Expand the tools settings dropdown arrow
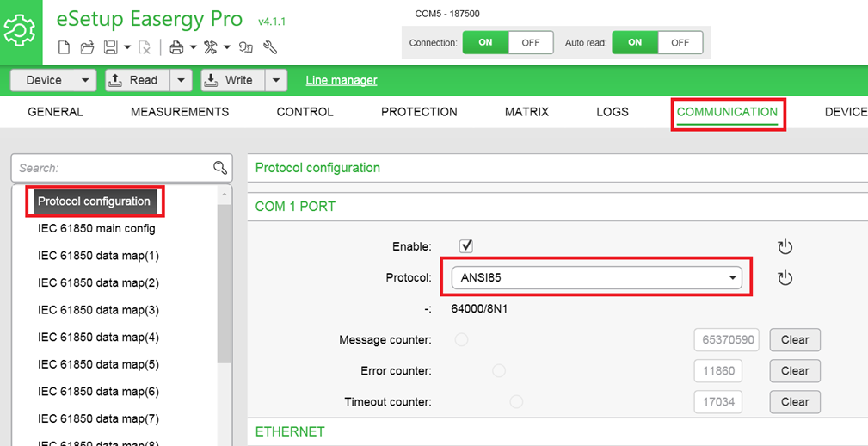 coord(226,47)
